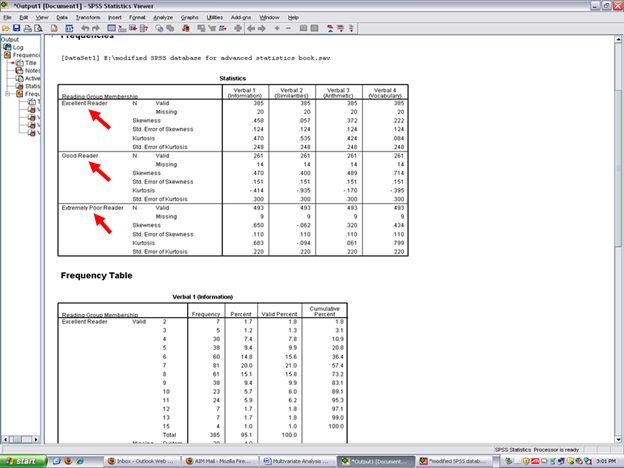The width and height of the screenshot is (624, 468).
Task: Select the Title item in the outline pane
Action: point(29,63)
